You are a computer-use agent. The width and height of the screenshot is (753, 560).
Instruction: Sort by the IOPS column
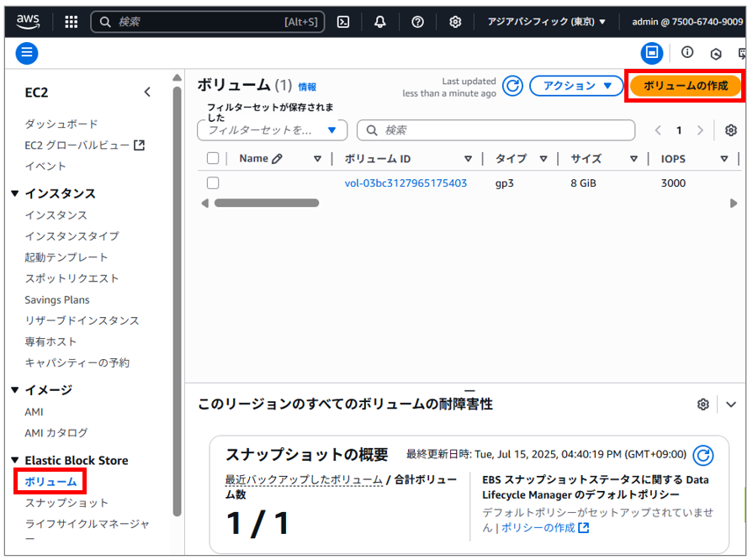pyautogui.click(x=724, y=159)
